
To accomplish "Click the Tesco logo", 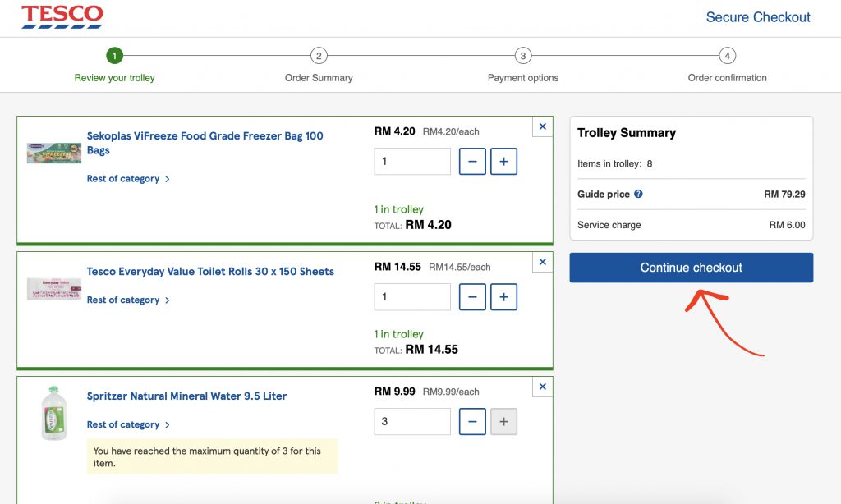I will (62, 16).
